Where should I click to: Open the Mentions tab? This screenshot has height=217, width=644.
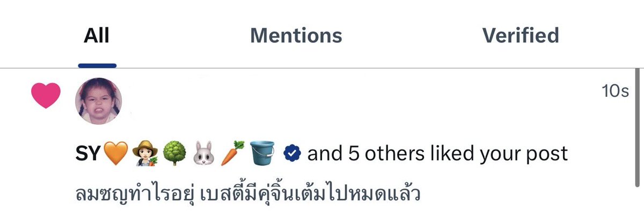tap(296, 35)
